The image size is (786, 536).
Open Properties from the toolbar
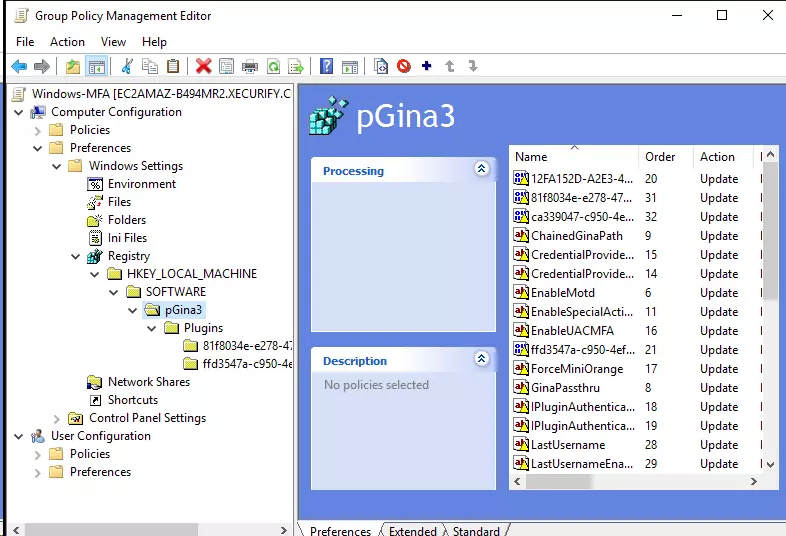coord(227,66)
